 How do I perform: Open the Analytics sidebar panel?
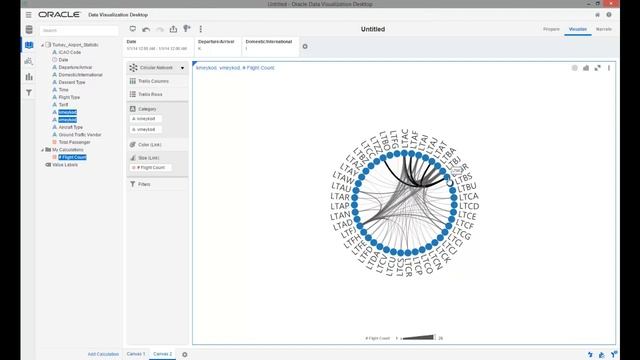pos(29,61)
